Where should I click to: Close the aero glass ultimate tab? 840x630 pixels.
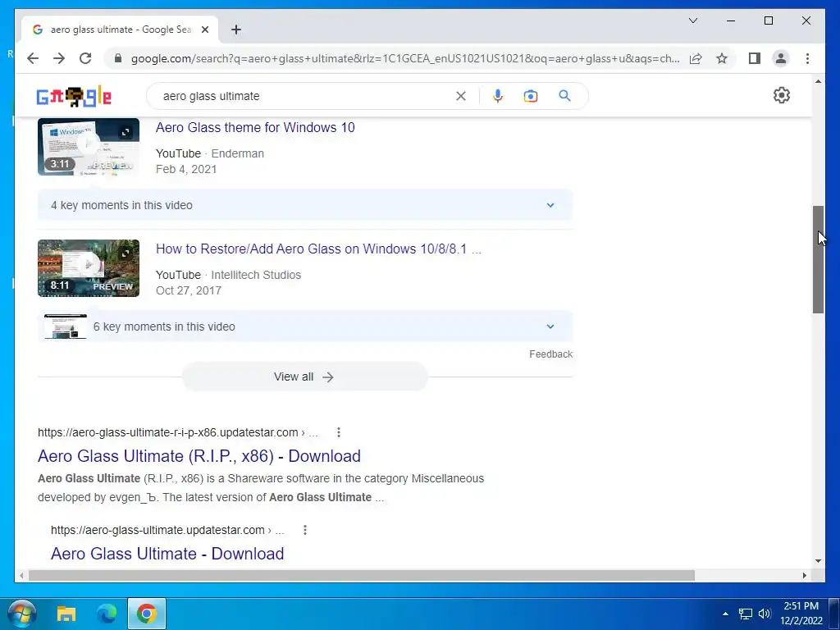pos(204,30)
